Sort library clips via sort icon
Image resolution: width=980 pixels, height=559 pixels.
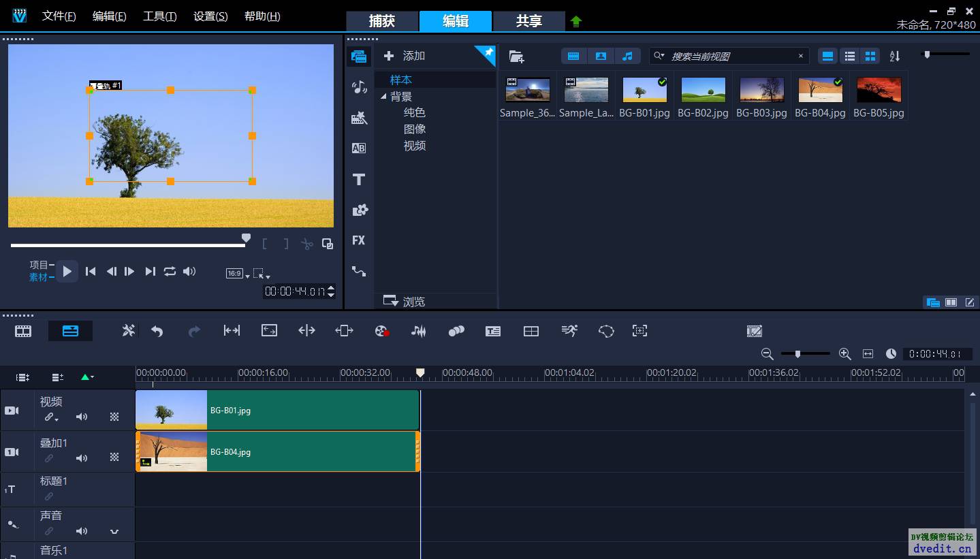(895, 56)
